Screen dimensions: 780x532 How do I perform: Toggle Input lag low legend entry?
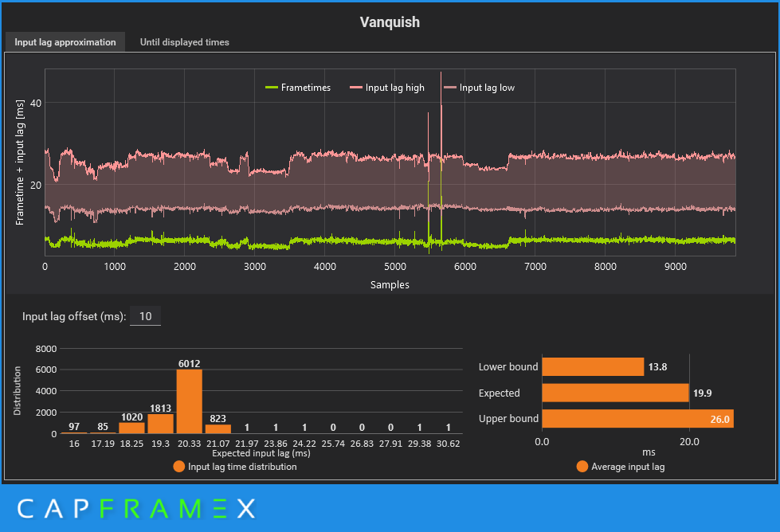click(x=479, y=88)
